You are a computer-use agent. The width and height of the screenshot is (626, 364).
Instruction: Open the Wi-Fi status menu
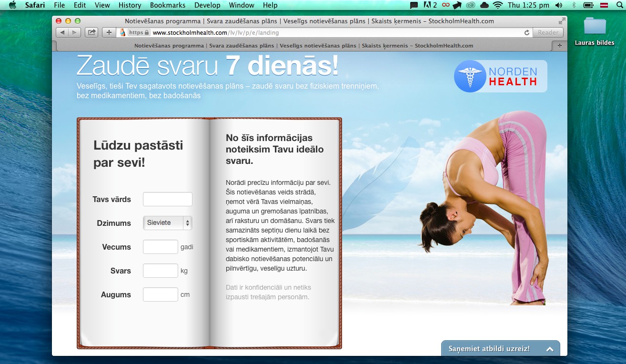point(498,5)
